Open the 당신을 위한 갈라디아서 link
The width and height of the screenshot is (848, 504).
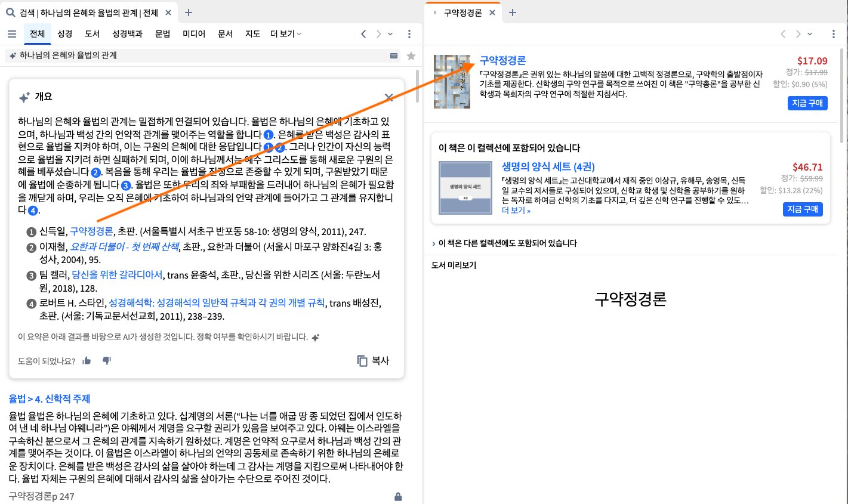tap(117, 275)
